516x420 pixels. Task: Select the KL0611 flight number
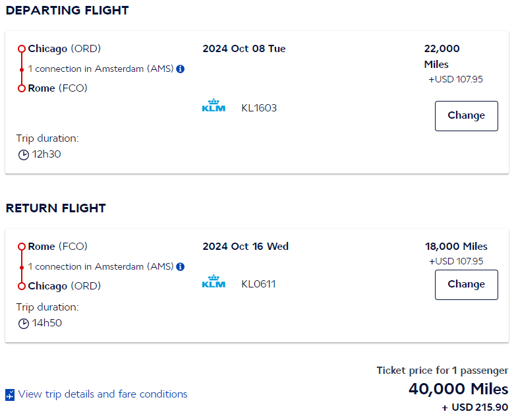[x=258, y=284]
